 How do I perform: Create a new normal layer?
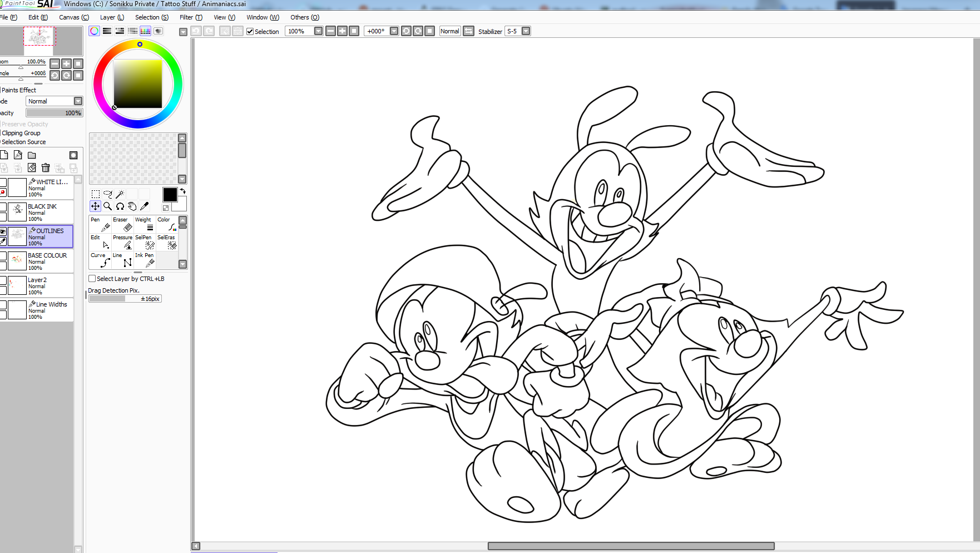pyautogui.click(x=4, y=155)
